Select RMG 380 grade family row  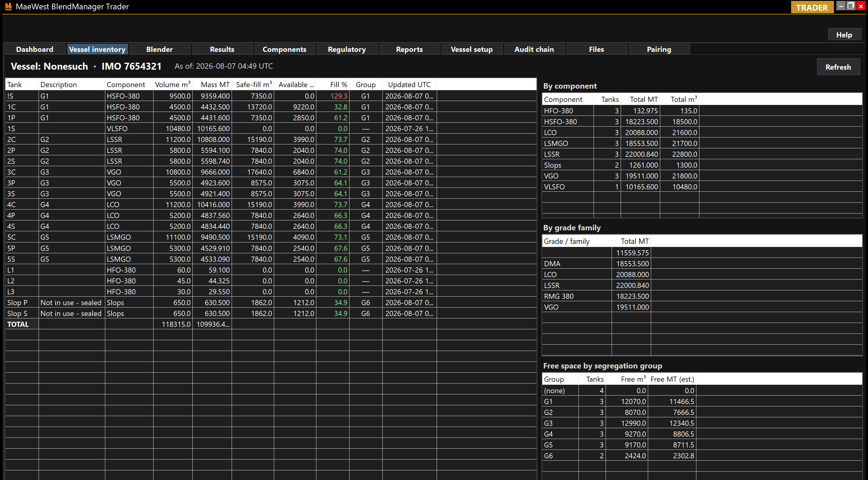coord(702,296)
